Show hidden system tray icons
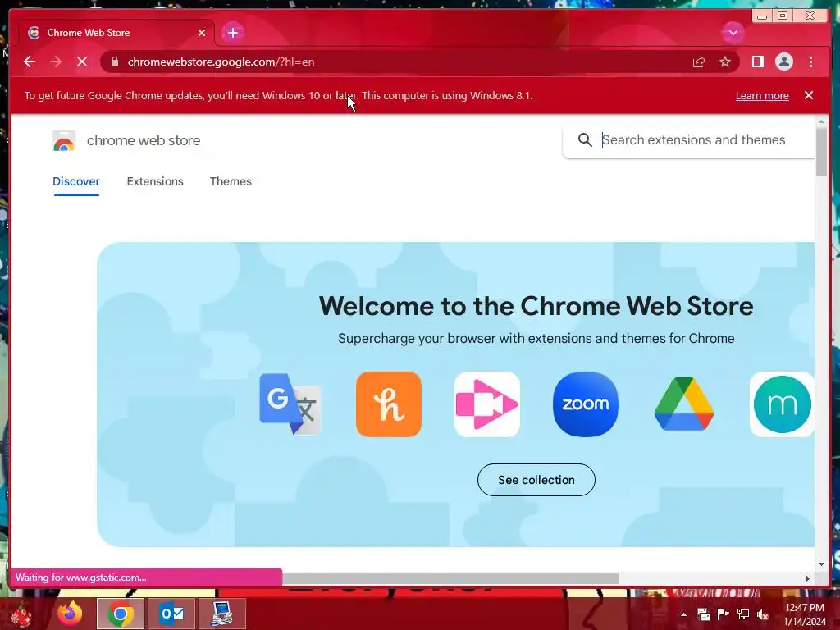Screen dimensions: 840x630 tap(683, 614)
